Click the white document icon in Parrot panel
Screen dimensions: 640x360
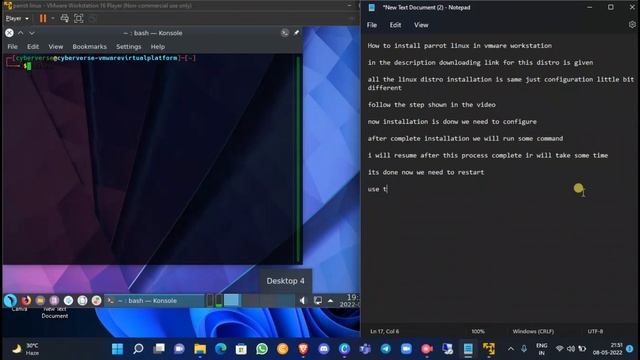(x=82, y=301)
